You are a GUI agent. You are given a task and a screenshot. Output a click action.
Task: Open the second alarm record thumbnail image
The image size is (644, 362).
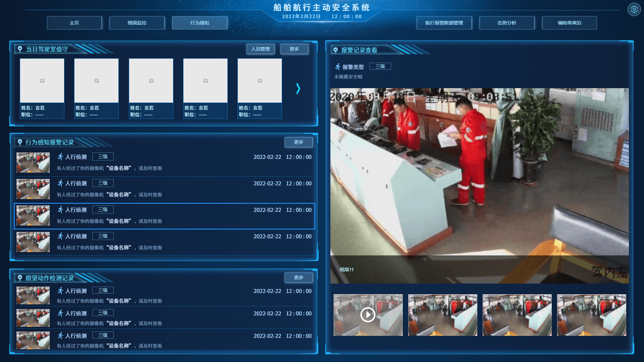click(x=33, y=189)
